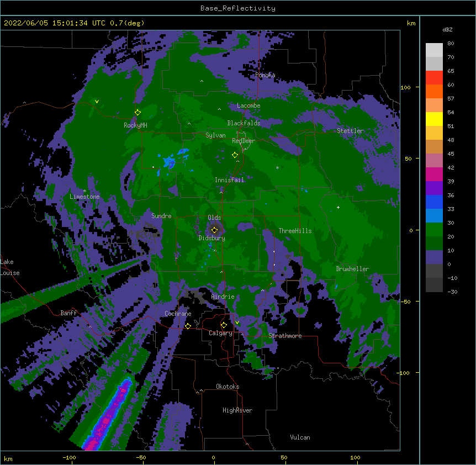The height and width of the screenshot is (465, 476).
Task: Click the Strathmore label
Action: click(x=285, y=336)
